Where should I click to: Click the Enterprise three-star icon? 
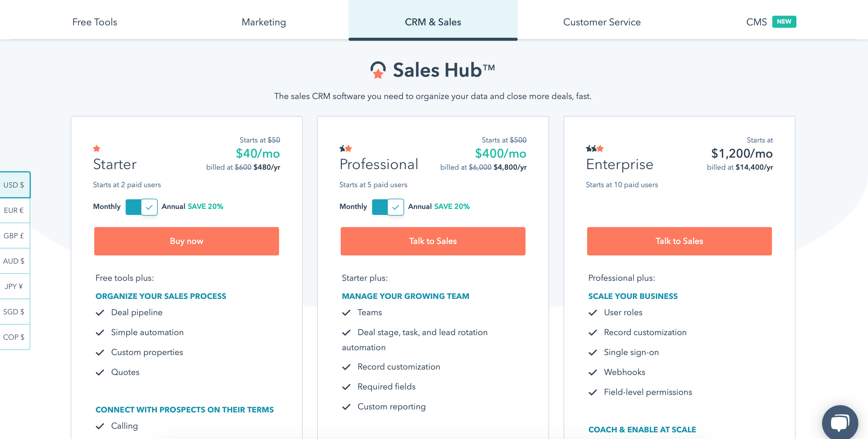(594, 149)
